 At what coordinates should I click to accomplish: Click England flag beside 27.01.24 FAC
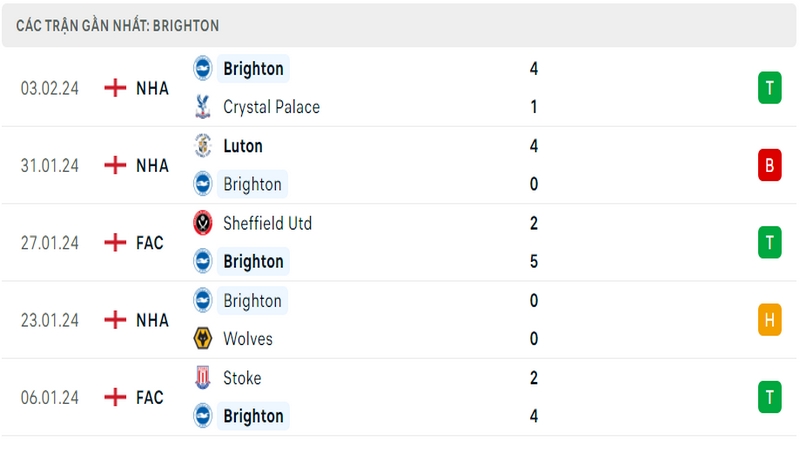[115, 242]
